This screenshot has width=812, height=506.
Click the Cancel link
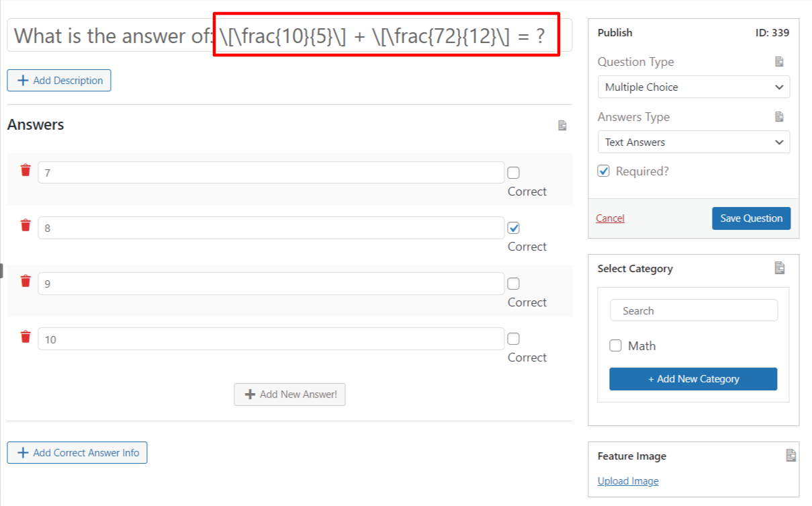click(x=610, y=218)
